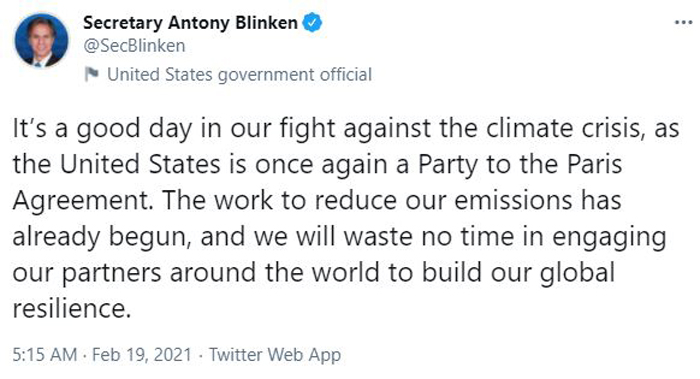Click the words Paris in the tweet
The height and width of the screenshot is (379, 700).
[595, 164]
